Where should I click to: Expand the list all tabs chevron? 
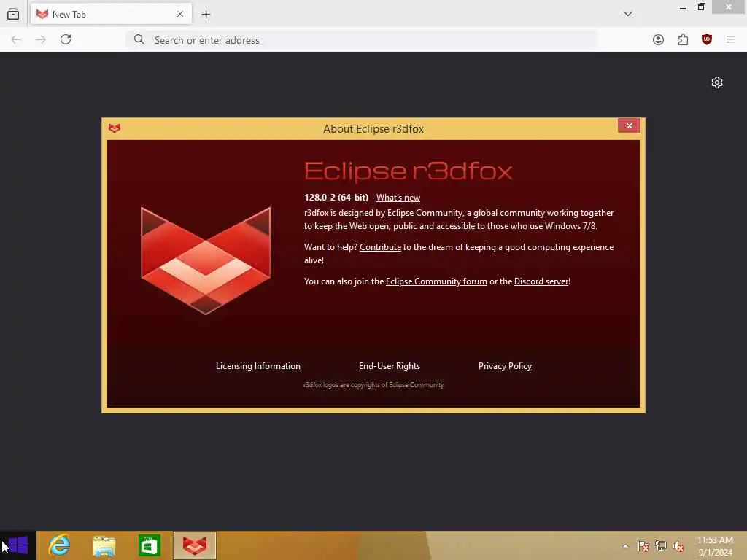coord(628,14)
